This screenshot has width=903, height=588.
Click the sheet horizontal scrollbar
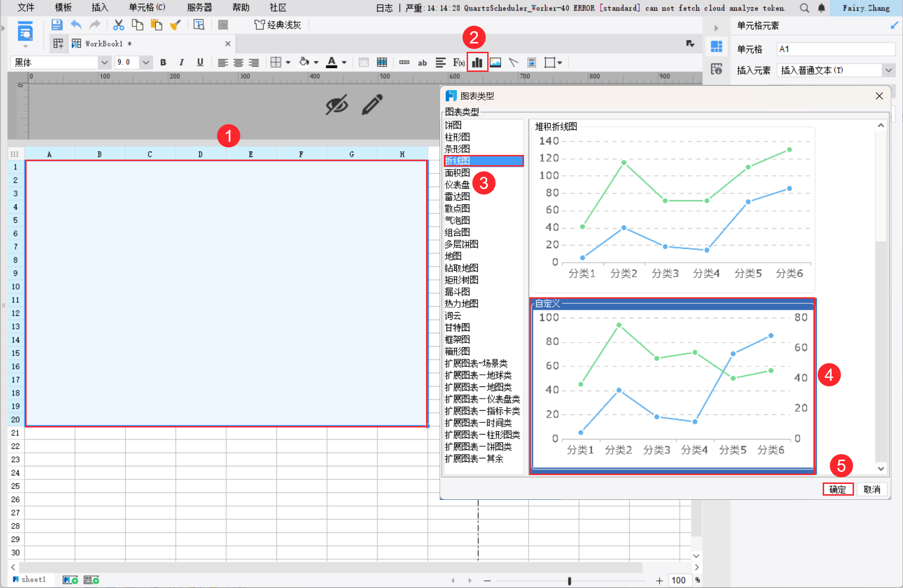(330, 567)
